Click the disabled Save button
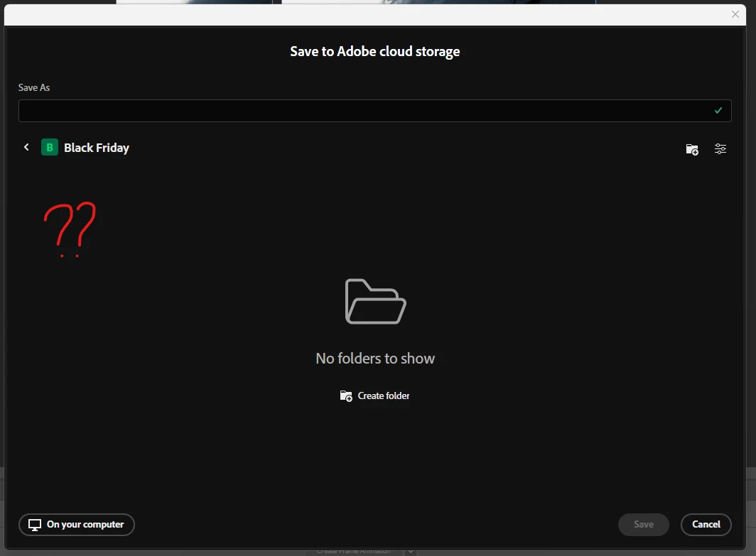This screenshot has width=756, height=556. point(644,525)
